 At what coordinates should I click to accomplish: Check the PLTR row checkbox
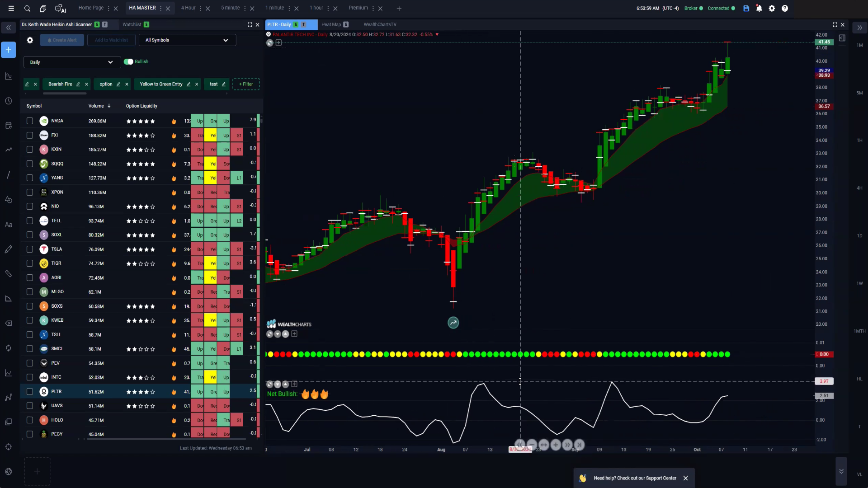30,392
